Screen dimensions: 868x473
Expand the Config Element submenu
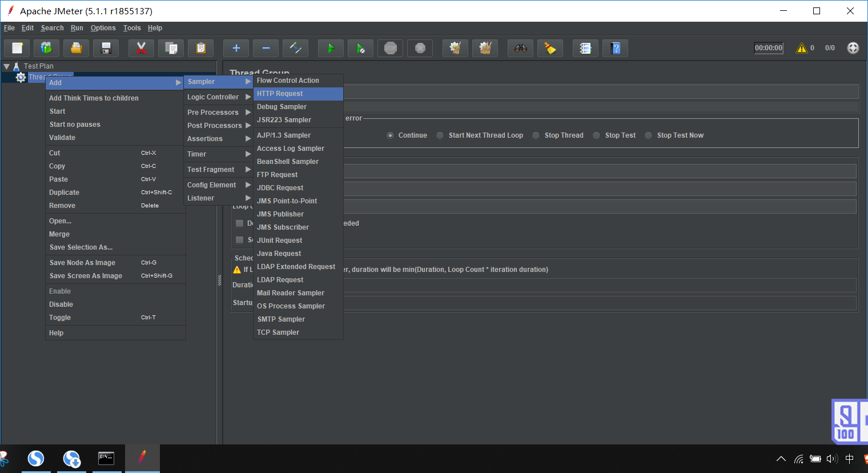click(218, 185)
